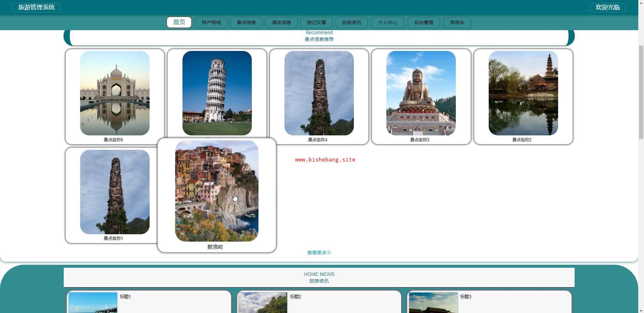Viewport: 644px width, 313px height.
Task: Open the 购物车 shopping cart
Action: coord(458,22)
